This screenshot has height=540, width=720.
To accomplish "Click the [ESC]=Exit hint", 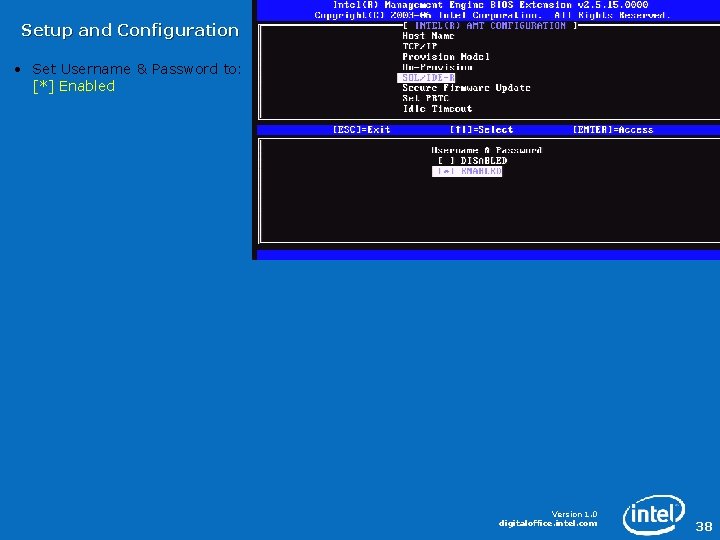I will (x=361, y=130).
